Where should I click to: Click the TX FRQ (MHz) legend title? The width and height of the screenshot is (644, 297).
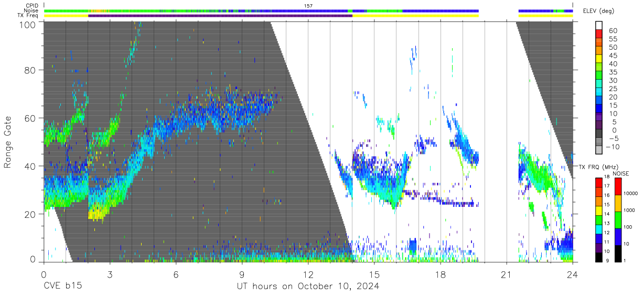click(598, 167)
